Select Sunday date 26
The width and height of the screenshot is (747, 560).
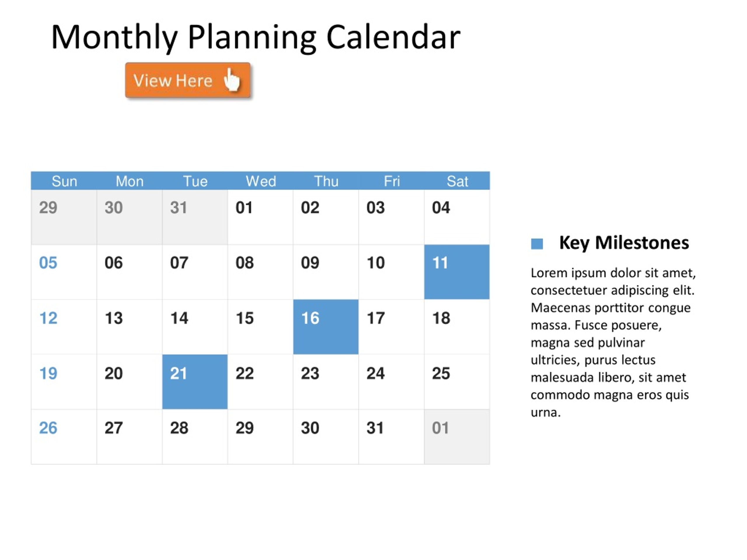(64, 437)
